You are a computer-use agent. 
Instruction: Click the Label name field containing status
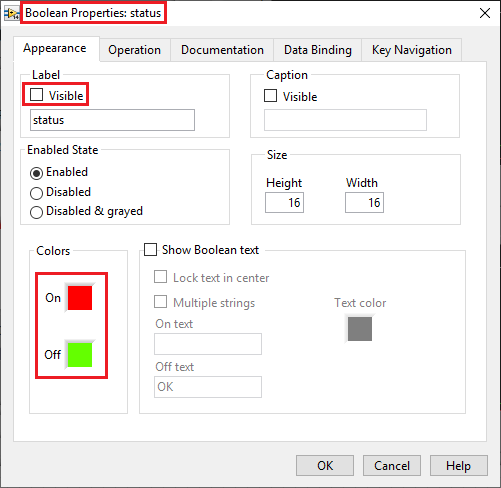[112, 120]
